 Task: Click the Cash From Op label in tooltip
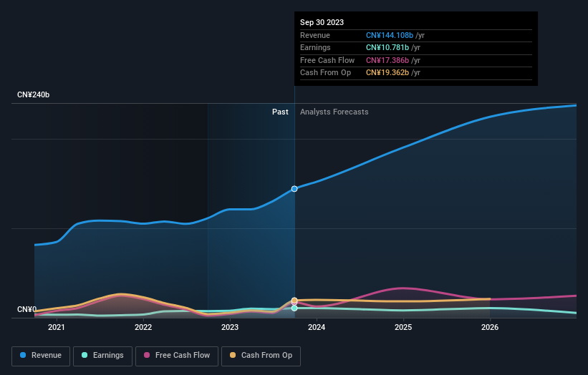(x=325, y=73)
